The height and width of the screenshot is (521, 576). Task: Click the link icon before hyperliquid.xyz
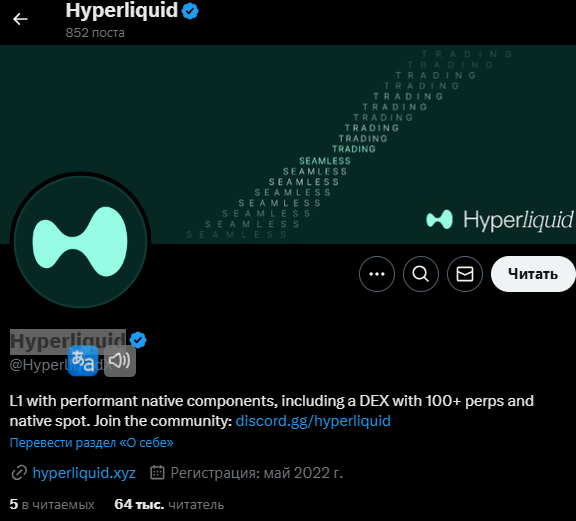[19, 473]
